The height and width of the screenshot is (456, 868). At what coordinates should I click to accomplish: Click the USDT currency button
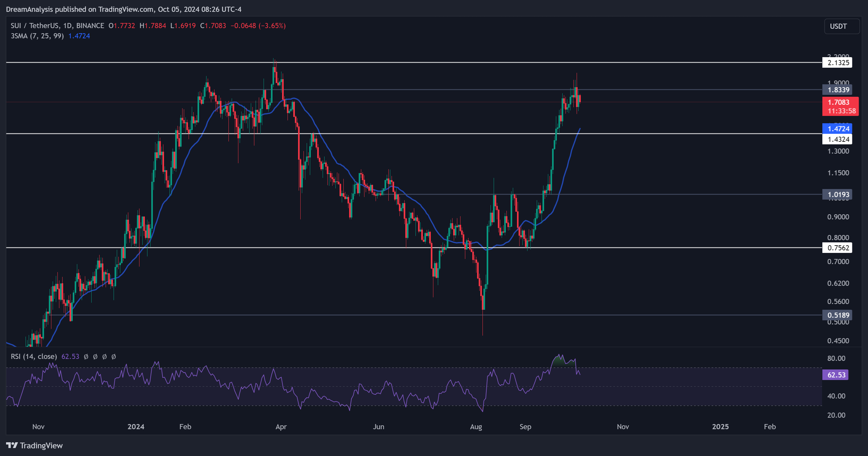pyautogui.click(x=842, y=26)
